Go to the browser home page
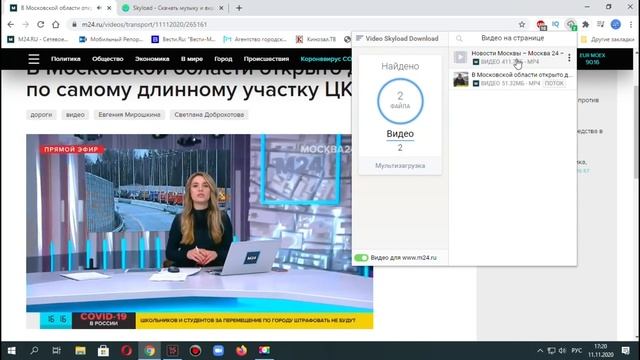This screenshot has height=360, width=640. pos(56,24)
